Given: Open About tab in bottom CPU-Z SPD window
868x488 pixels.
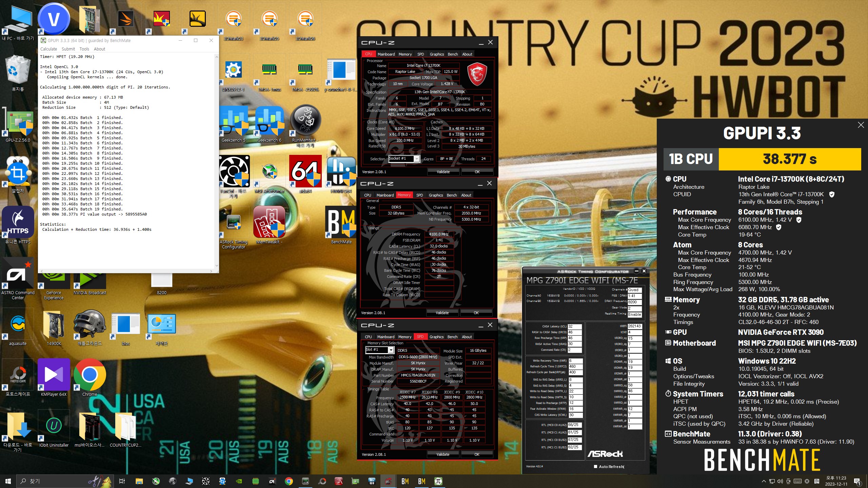Looking at the screenshot, I should [467, 337].
